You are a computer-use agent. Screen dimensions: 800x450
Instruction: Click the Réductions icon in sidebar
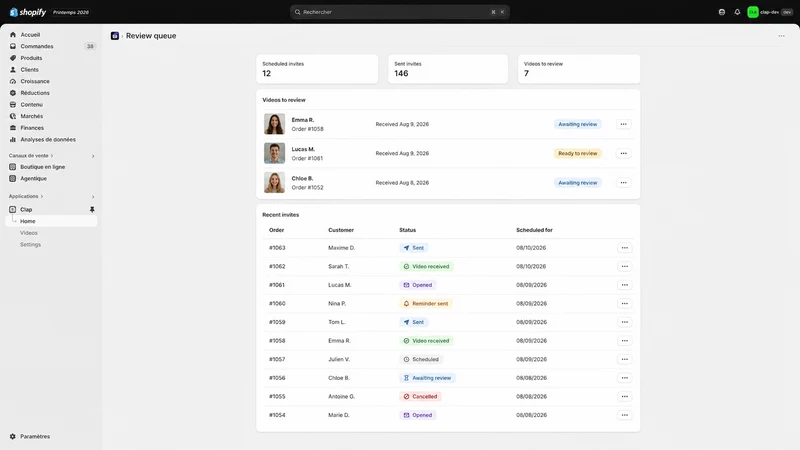tap(13, 93)
